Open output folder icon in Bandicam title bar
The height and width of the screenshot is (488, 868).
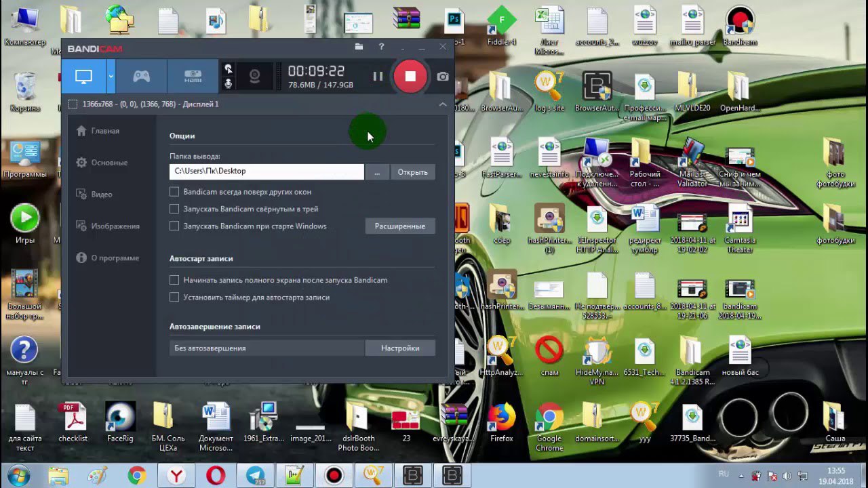(x=359, y=47)
